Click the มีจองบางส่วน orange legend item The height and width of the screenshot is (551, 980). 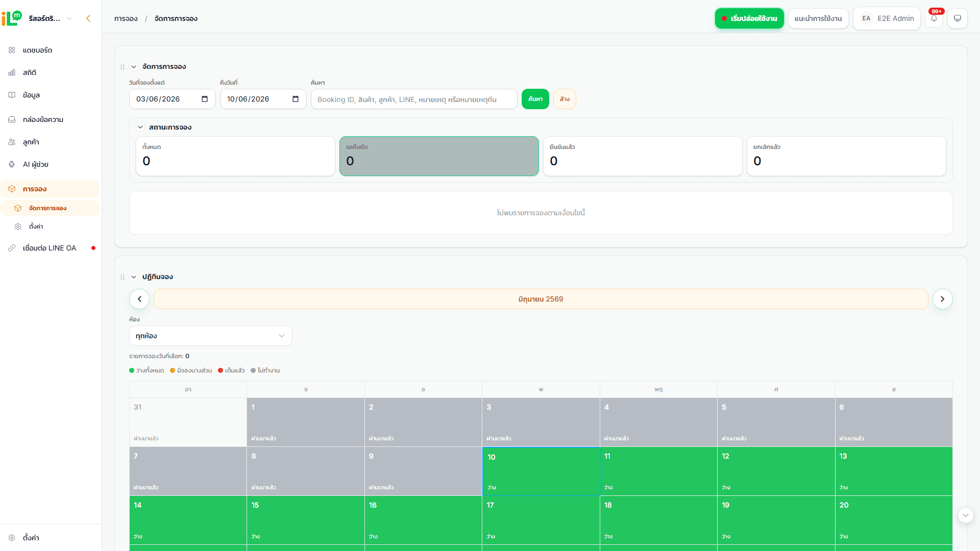tap(191, 370)
